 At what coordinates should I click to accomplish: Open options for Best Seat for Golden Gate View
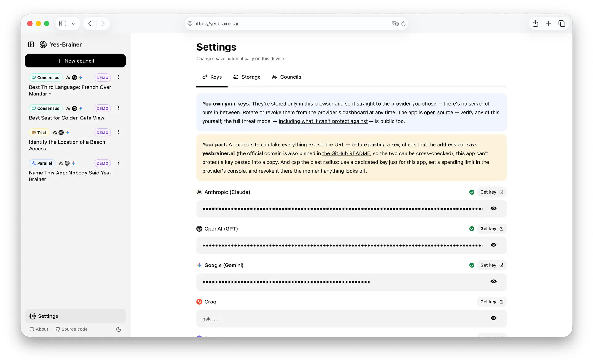[118, 108]
